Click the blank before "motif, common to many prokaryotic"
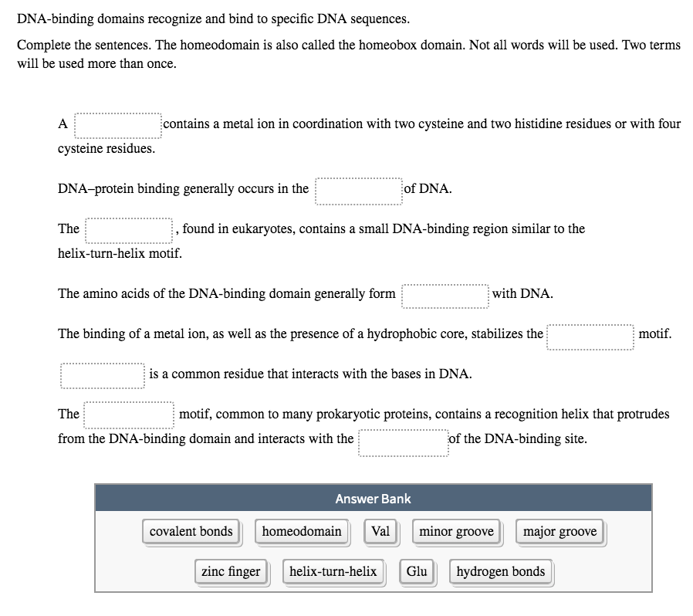693x616 pixels. point(129,415)
